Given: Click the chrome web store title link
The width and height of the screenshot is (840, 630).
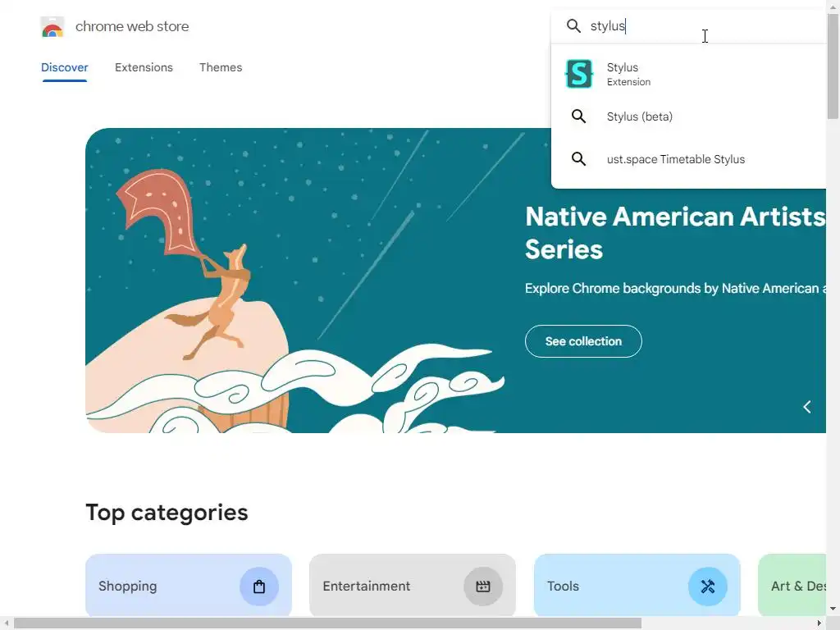Looking at the screenshot, I should (132, 26).
